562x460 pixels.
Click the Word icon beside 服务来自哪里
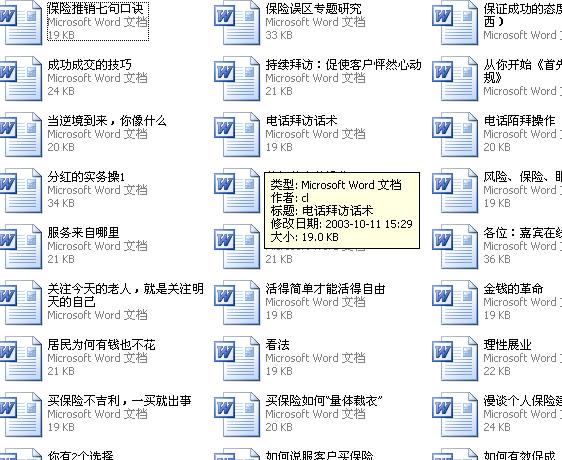point(20,247)
